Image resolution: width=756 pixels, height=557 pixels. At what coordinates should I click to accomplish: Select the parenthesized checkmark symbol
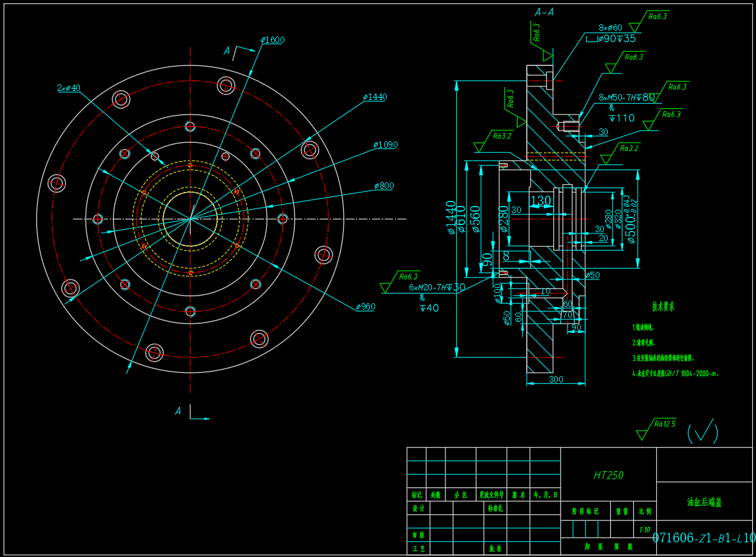(x=702, y=433)
